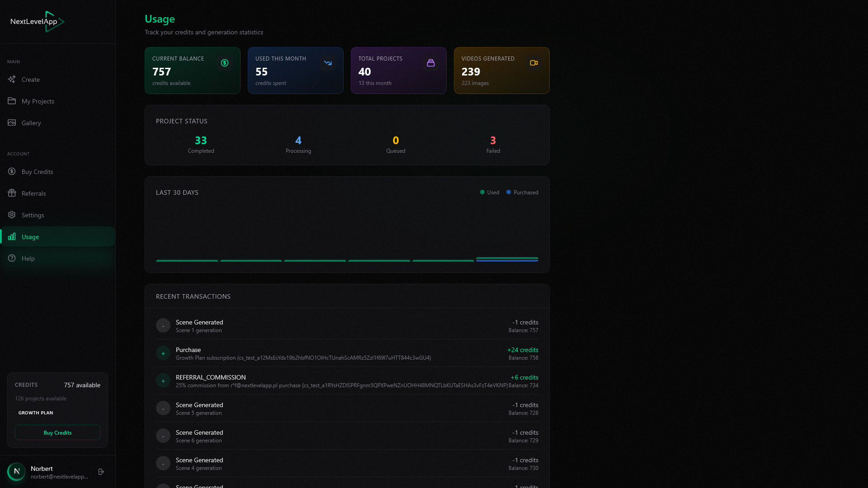Open Settings from the sidebar
868x488 pixels.
click(x=33, y=215)
